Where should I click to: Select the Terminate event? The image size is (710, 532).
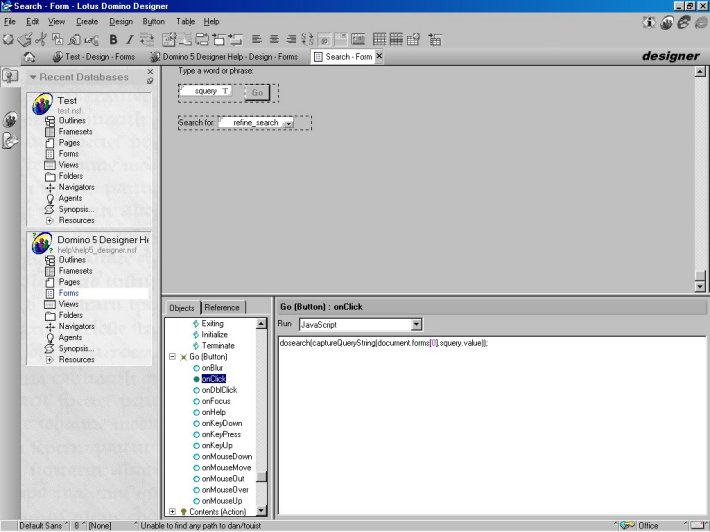pos(218,346)
